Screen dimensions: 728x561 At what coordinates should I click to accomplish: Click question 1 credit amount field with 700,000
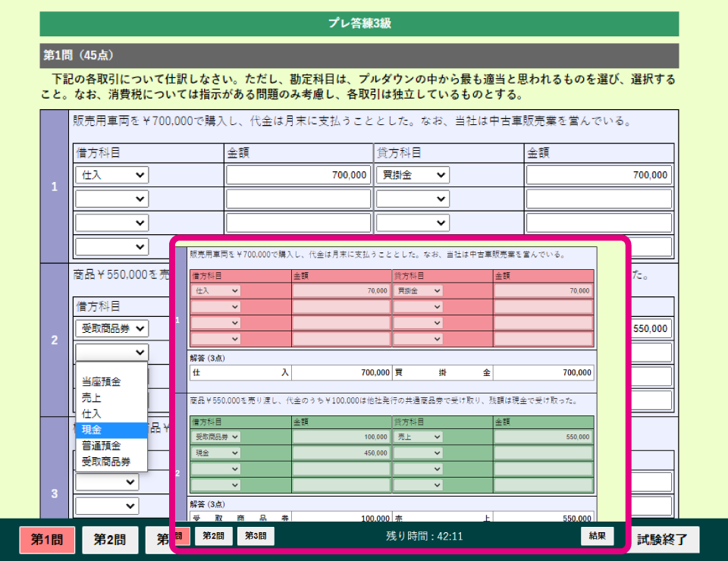598,175
